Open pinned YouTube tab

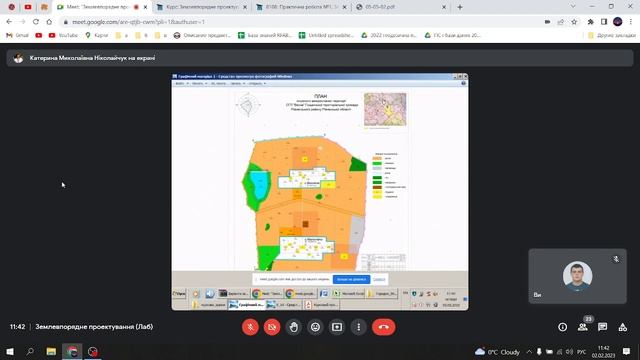click(28, 7)
